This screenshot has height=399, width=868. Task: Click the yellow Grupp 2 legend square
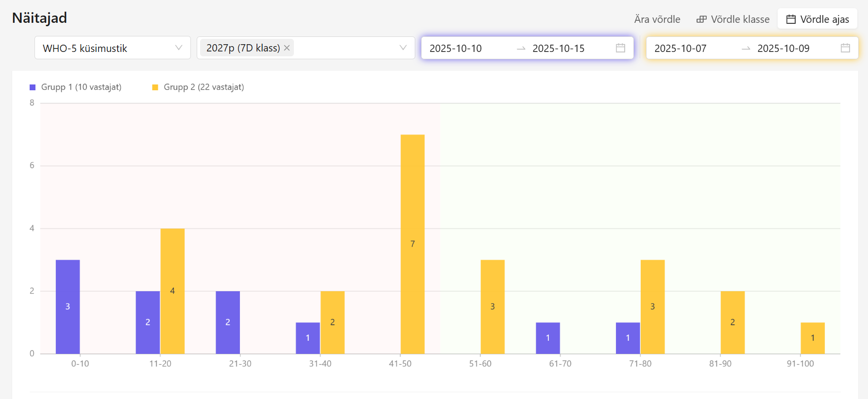coord(155,87)
